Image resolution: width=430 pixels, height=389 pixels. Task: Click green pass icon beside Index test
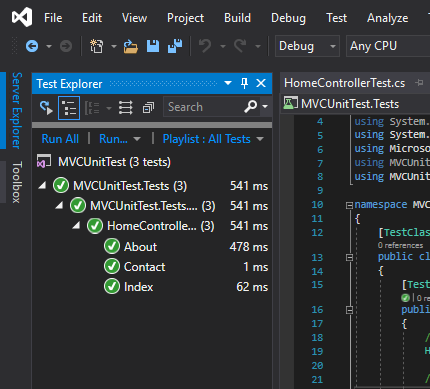(112, 287)
